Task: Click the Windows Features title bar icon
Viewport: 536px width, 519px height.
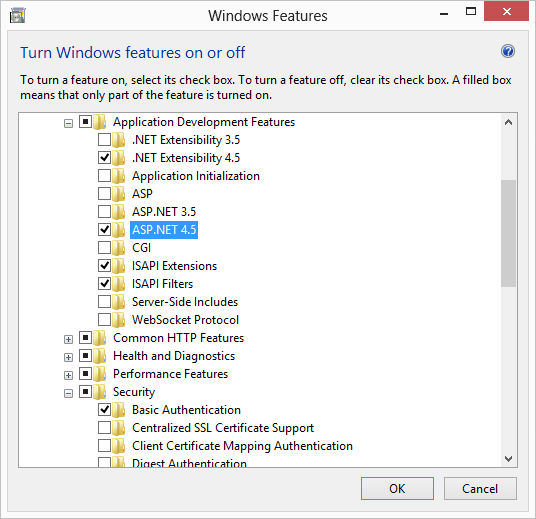Action: (x=17, y=16)
